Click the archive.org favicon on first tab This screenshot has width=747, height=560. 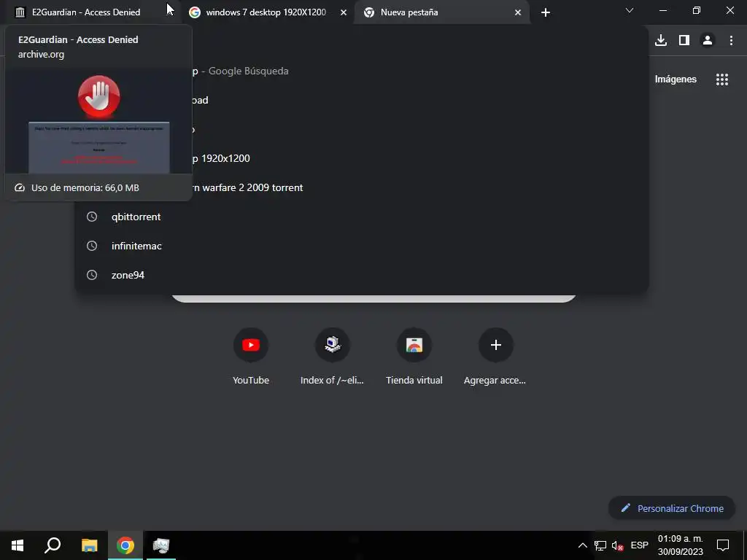20,12
